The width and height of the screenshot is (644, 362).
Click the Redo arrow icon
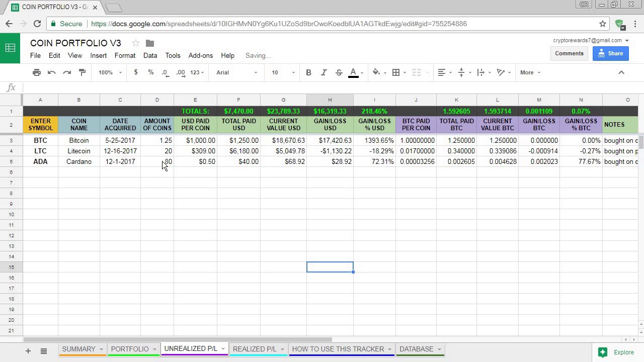point(67,72)
